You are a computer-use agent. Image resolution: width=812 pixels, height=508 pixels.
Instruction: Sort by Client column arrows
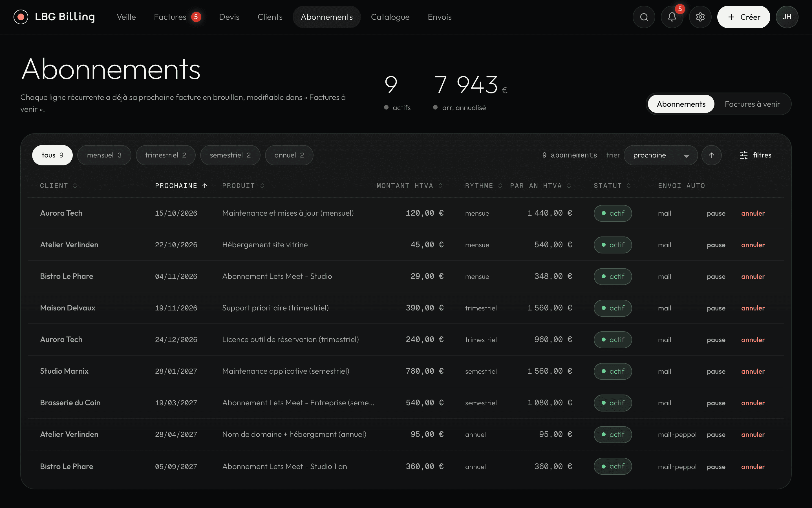75,185
